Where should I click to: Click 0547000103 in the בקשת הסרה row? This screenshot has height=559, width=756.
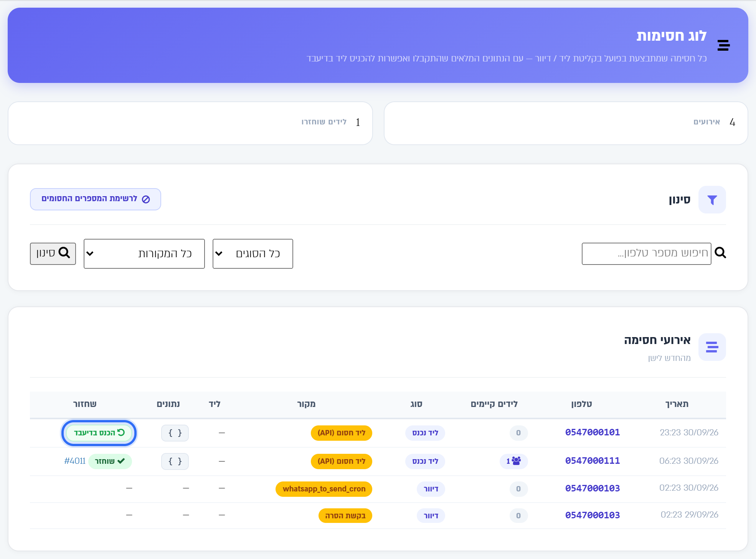coord(593,516)
